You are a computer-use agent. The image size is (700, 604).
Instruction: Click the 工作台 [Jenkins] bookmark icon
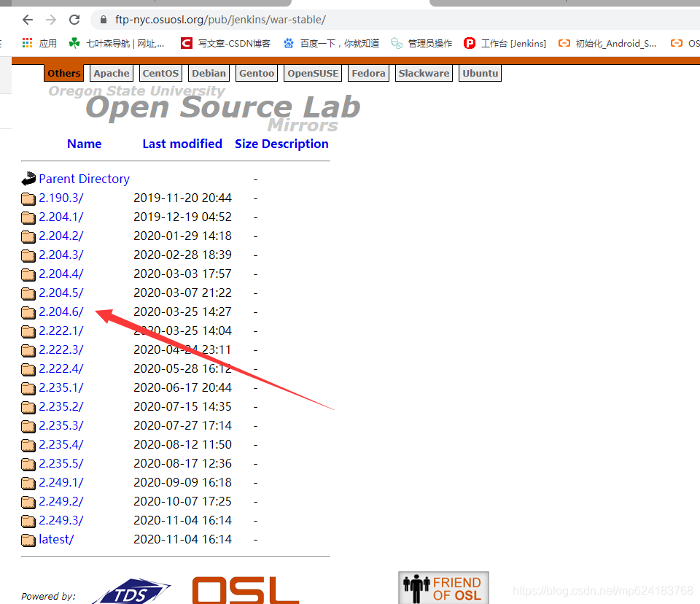(x=470, y=43)
